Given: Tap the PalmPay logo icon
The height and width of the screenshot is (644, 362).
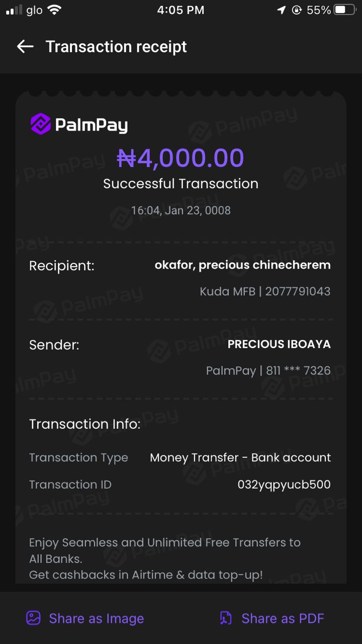Looking at the screenshot, I should tap(41, 124).
